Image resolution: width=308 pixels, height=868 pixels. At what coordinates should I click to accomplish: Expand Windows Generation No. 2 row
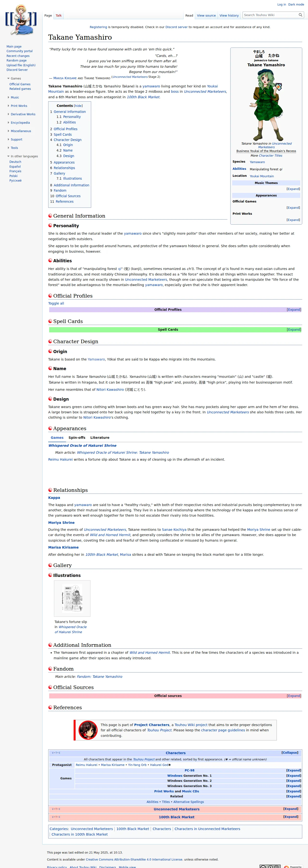(294, 781)
